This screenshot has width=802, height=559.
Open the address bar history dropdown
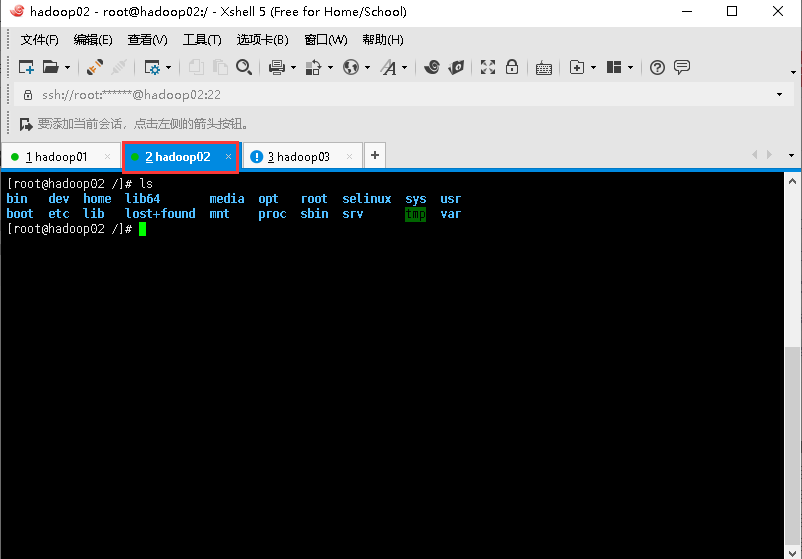779,95
